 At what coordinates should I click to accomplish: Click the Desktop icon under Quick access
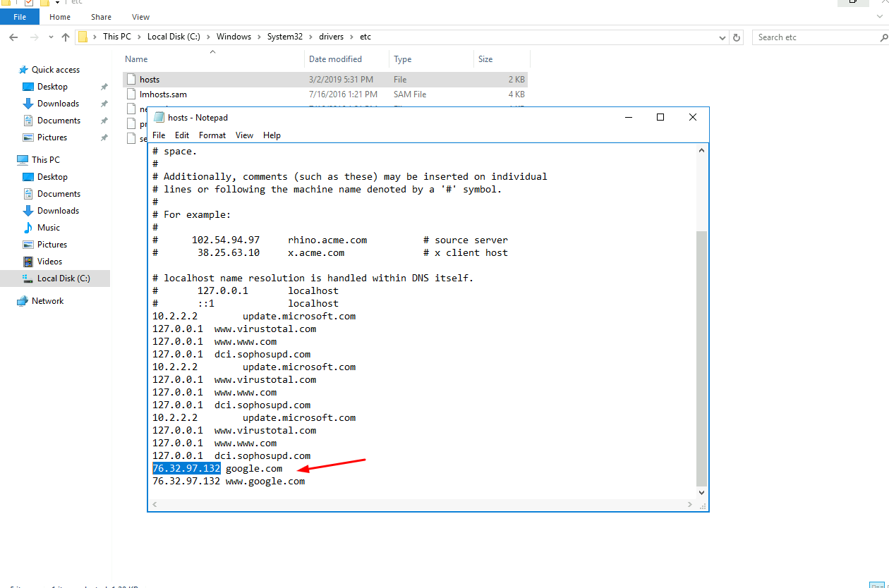(28, 87)
